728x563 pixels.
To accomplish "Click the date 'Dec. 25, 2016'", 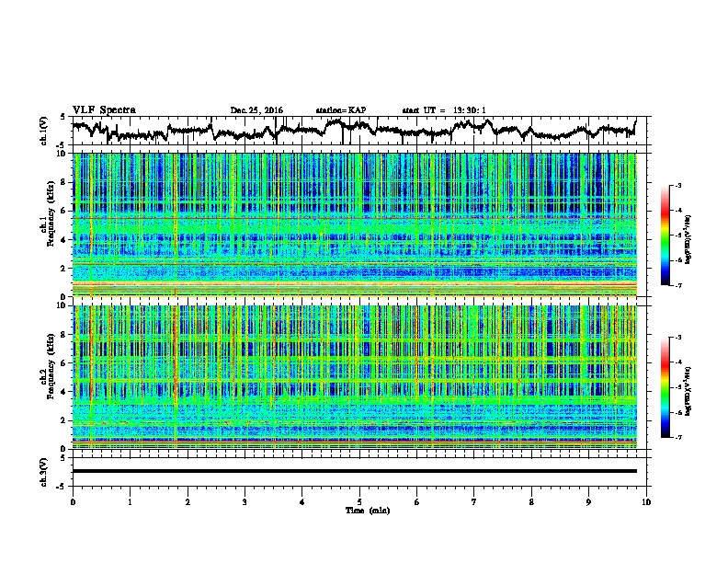I will point(256,110).
